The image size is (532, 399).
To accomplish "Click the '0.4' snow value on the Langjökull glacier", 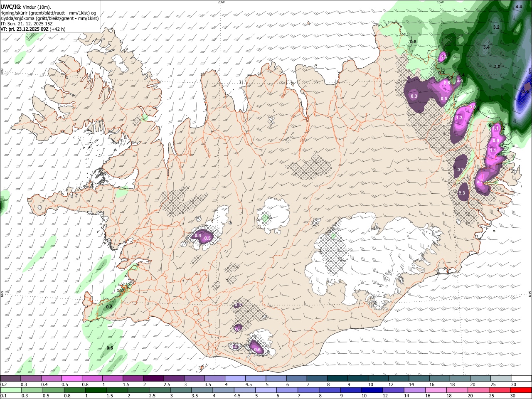I will [x=198, y=236].
